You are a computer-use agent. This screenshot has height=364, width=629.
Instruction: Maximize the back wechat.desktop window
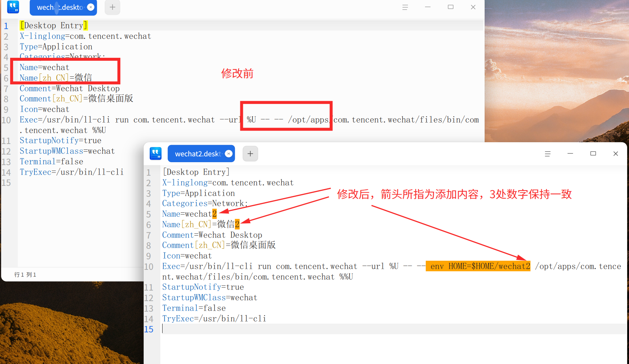point(450,7)
